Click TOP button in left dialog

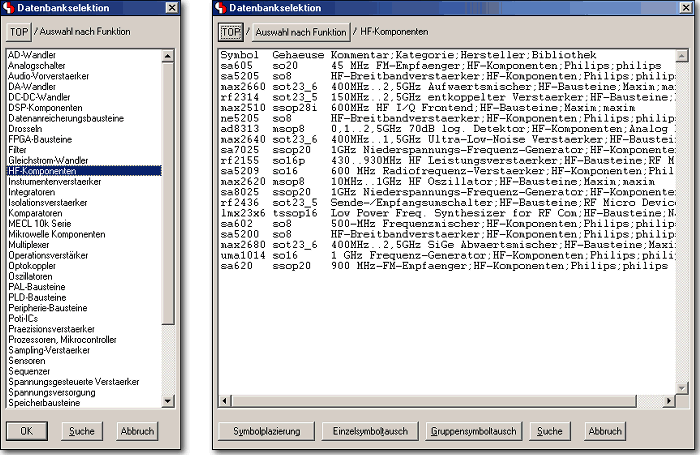pyautogui.click(x=19, y=32)
